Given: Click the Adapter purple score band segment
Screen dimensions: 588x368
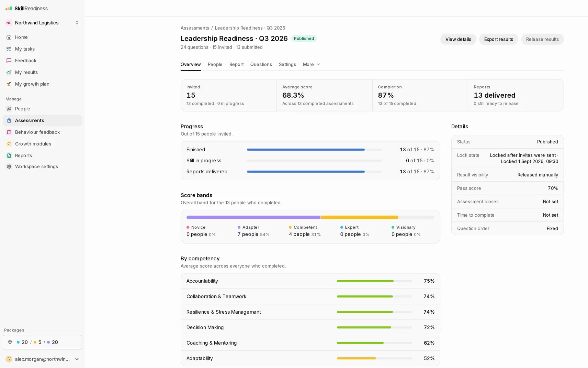Looking at the screenshot, I should tap(253, 217).
